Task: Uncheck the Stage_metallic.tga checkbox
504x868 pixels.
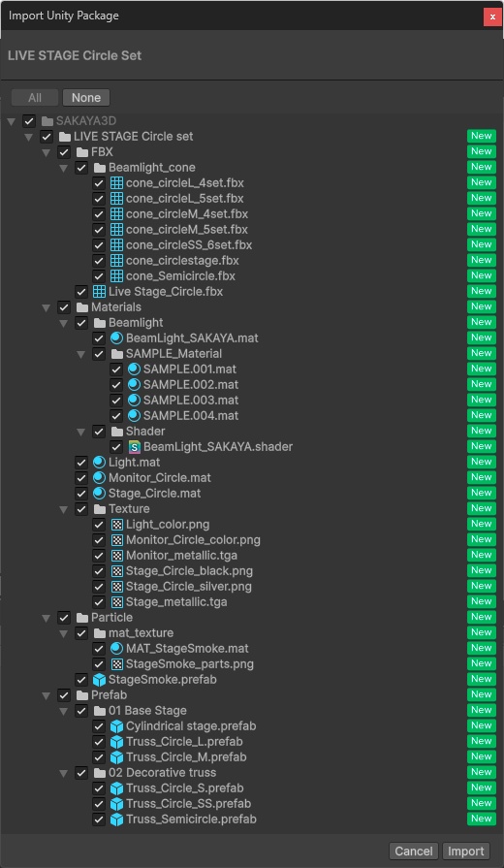Action: point(99,601)
